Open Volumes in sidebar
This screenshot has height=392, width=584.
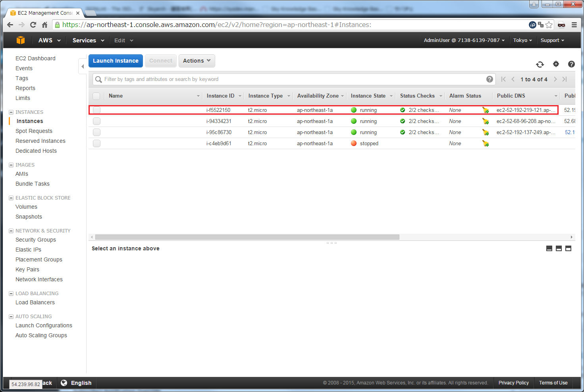point(26,207)
